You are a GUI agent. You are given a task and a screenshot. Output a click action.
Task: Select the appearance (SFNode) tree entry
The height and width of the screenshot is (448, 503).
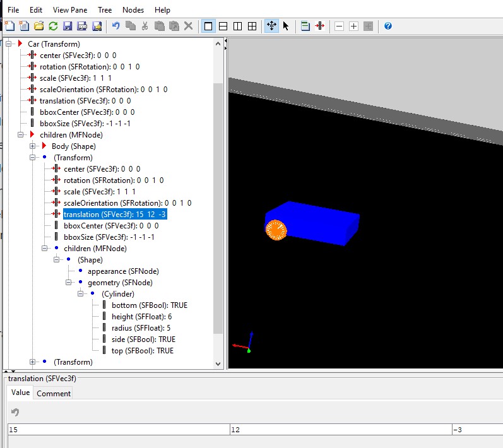click(x=123, y=271)
